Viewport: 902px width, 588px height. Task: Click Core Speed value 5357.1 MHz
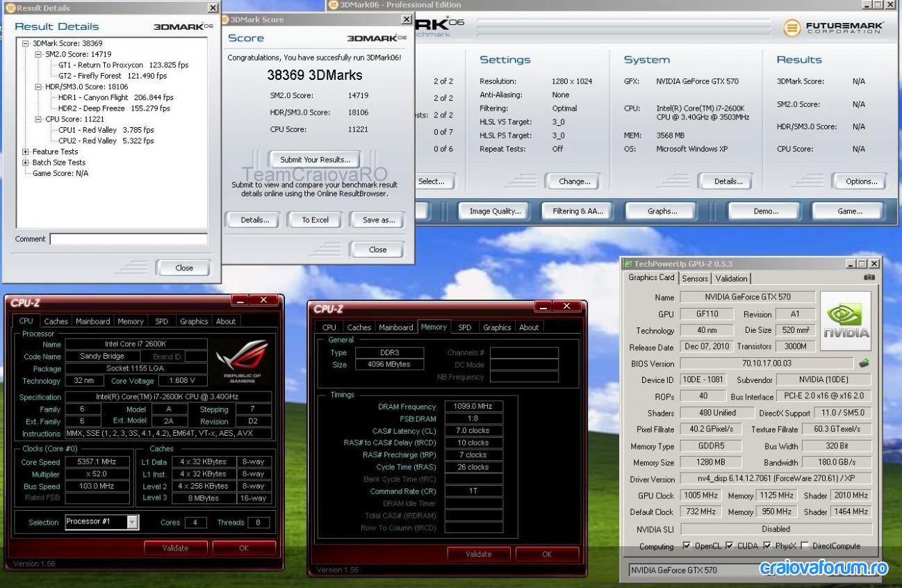tap(97, 462)
